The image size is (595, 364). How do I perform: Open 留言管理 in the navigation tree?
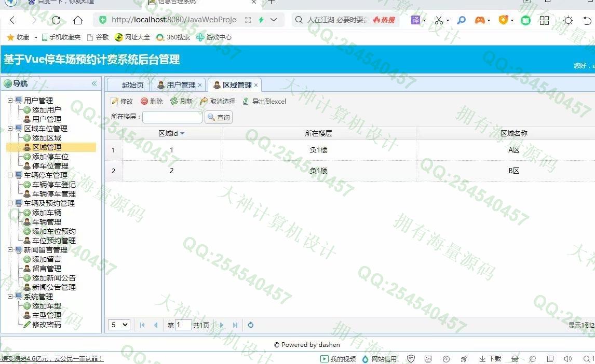[46, 269]
